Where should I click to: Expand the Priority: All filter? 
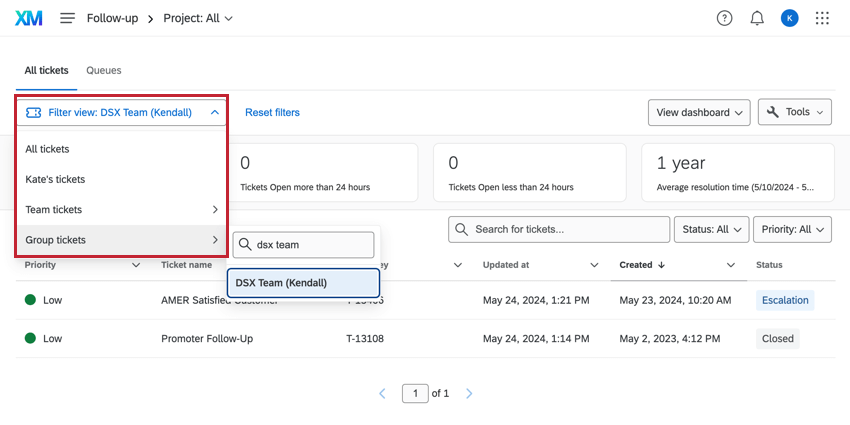tap(792, 230)
